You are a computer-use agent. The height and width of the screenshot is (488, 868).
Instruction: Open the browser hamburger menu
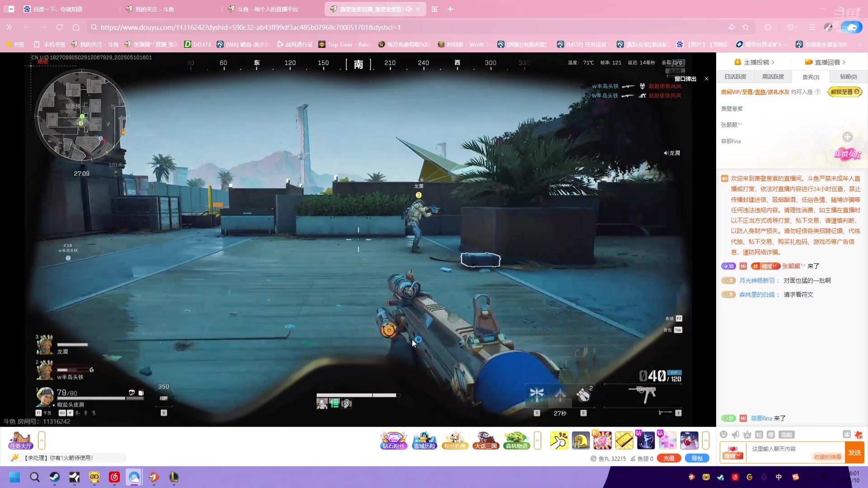[812, 27]
